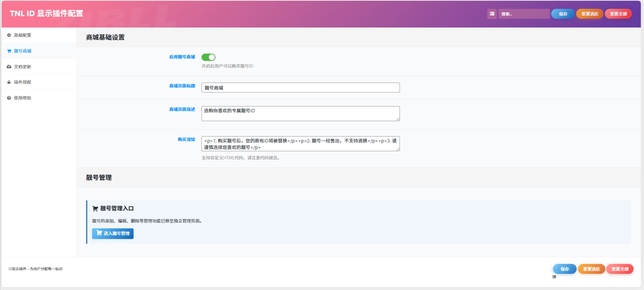The width and height of the screenshot is (644, 290).
Task: Click the gear icon beside 基础配置
Action: tap(9, 35)
